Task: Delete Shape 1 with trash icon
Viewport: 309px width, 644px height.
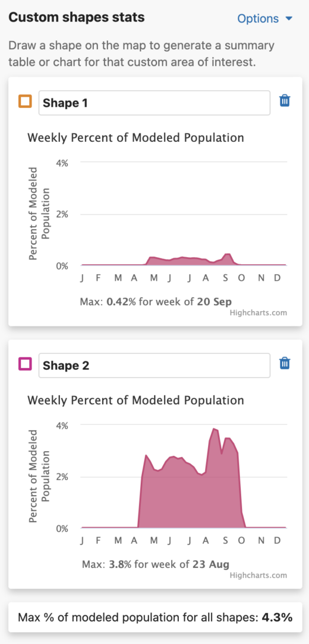Action: point(285,101)
